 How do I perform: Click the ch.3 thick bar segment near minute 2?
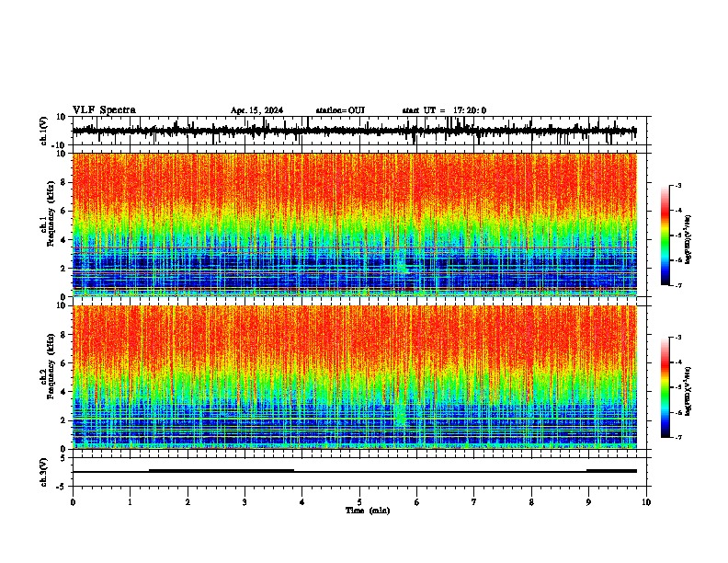pos(222,471)
